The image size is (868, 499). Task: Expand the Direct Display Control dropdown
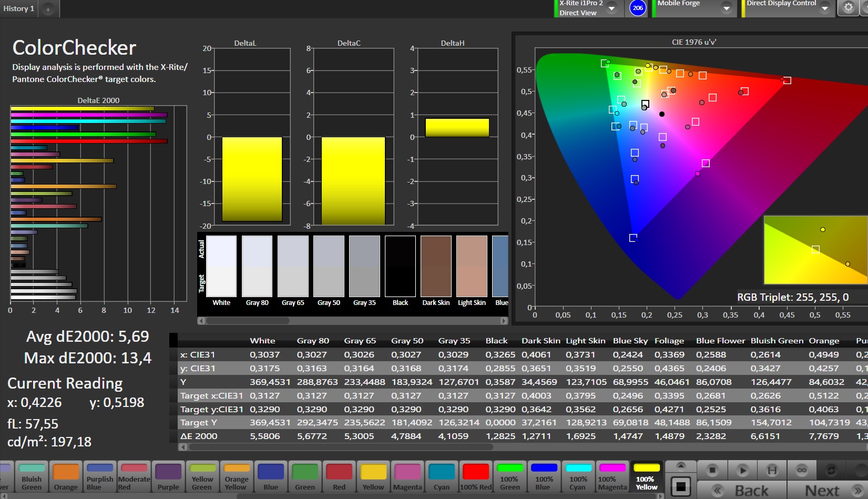pyautogui.click(x=824, y=8)
